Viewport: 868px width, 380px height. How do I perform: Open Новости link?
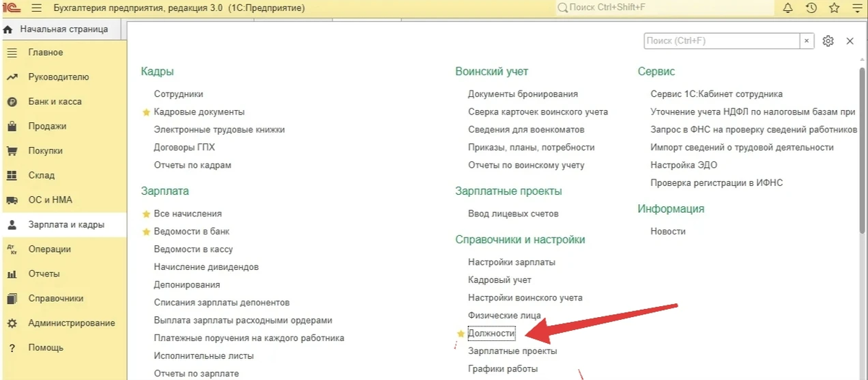668,232
